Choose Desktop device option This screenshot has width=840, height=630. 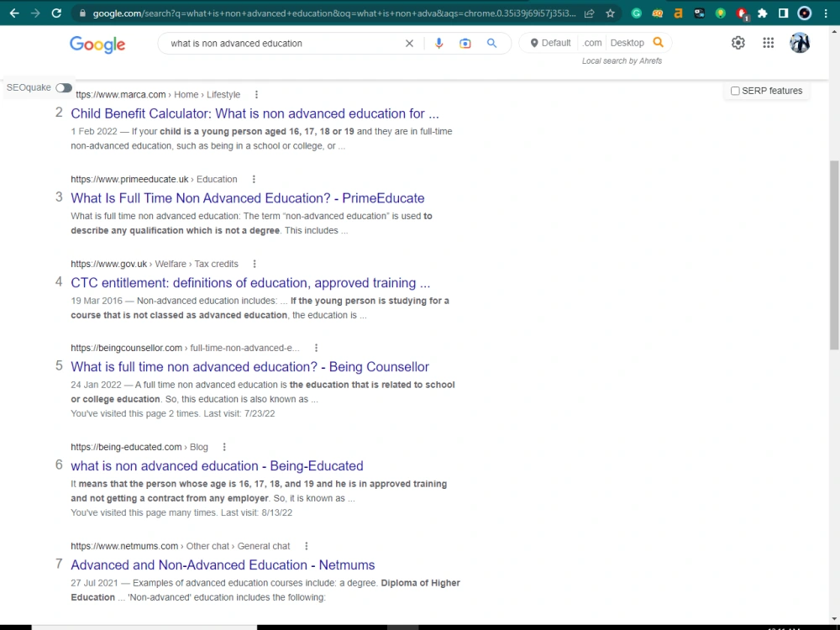[627, 43]
